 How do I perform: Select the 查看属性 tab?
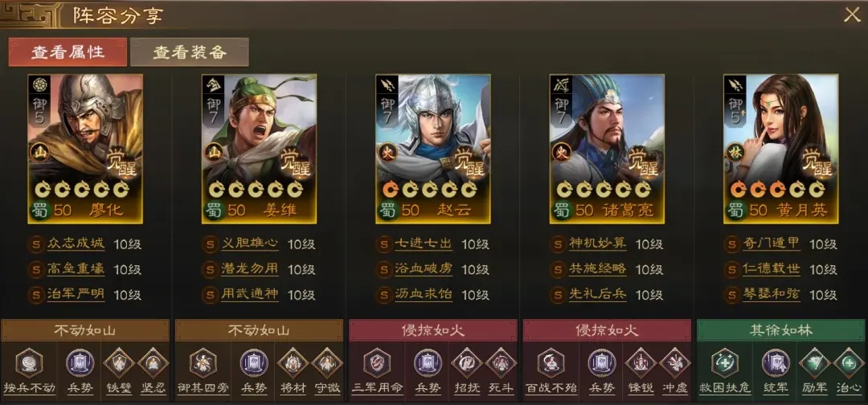68,52
